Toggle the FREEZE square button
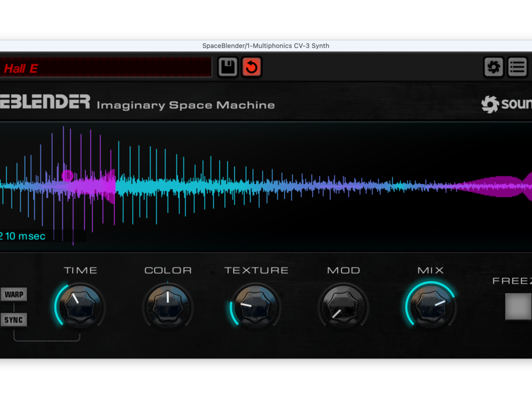The height and width of the screenshot is (399, 532). (x=518, y=306)
